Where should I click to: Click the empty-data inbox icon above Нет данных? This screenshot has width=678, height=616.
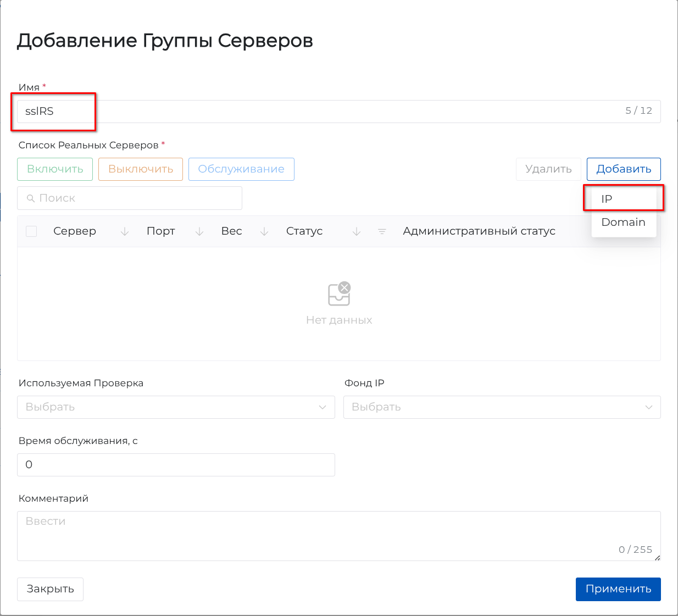click(339, 294)
